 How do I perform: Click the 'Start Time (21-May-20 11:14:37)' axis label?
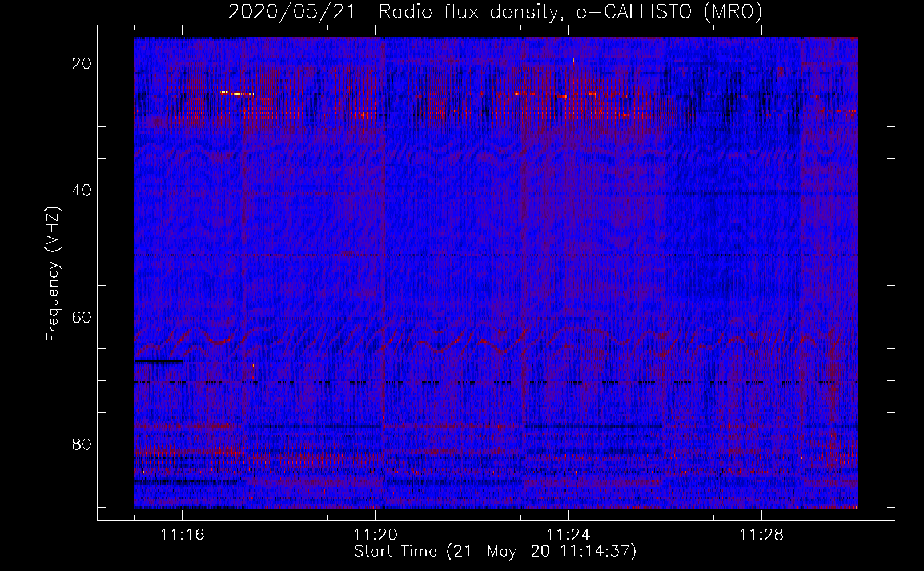point(495,552)
